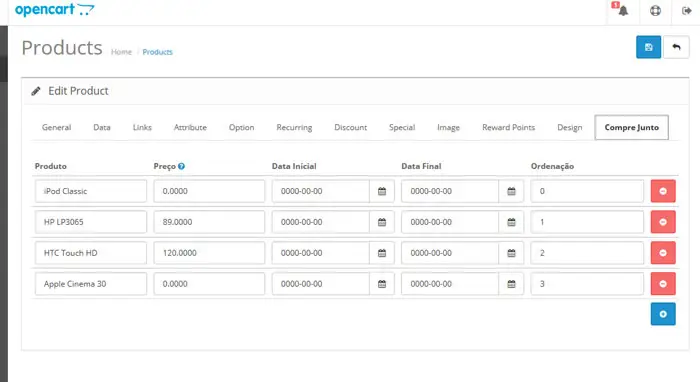Viewport: 700px width, 382px height.
Task: Click the Ordenação column header
Action: click(552, 166)
